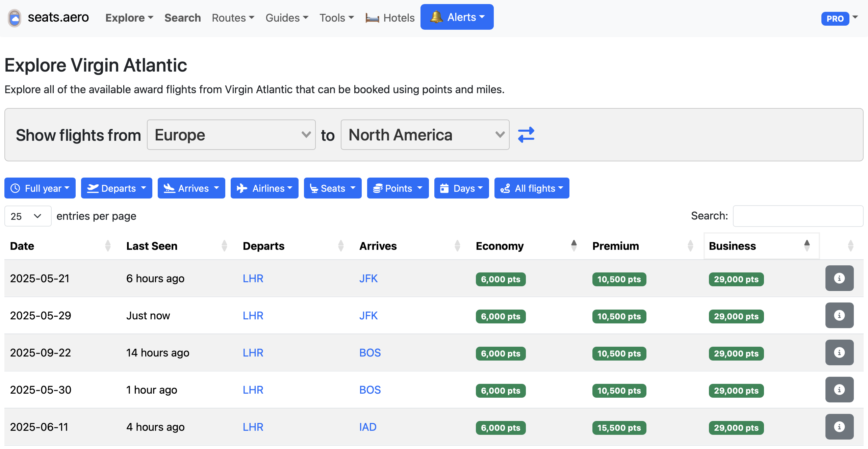Open the Explore menu

129,18
